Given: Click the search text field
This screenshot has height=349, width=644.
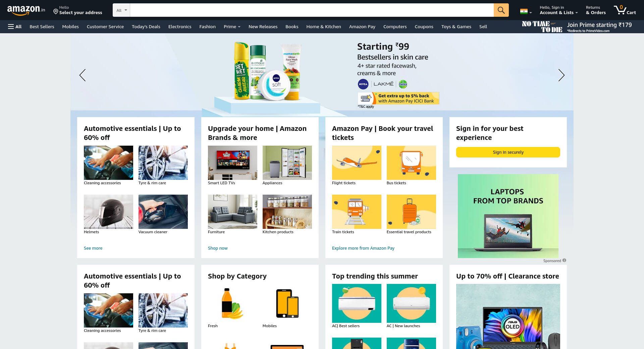Looking at the screenshot, I should tap(312, 10).
